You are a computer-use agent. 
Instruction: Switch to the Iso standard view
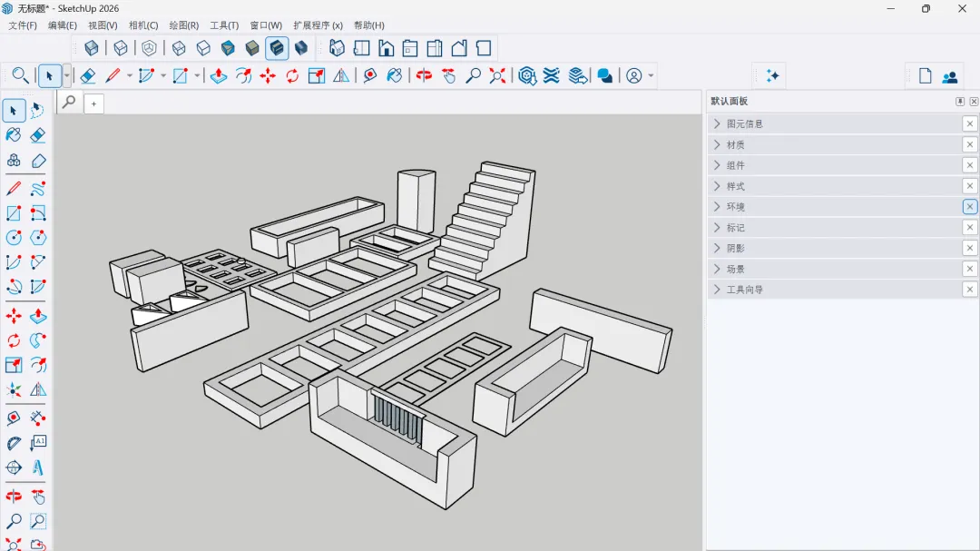click(x=337, y=48)
